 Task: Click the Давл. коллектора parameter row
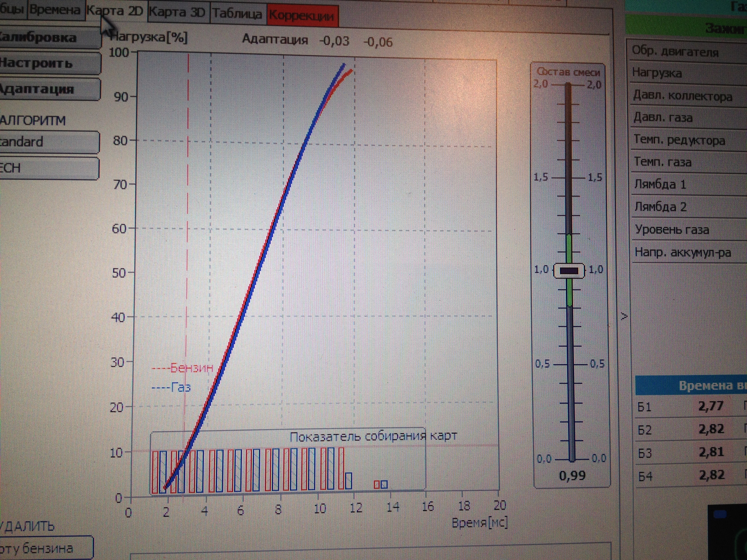(x=683, y=96)
